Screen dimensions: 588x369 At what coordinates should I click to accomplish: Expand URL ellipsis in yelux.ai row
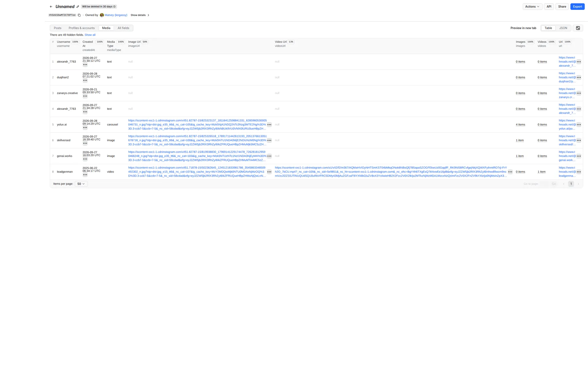pos(579,125)
